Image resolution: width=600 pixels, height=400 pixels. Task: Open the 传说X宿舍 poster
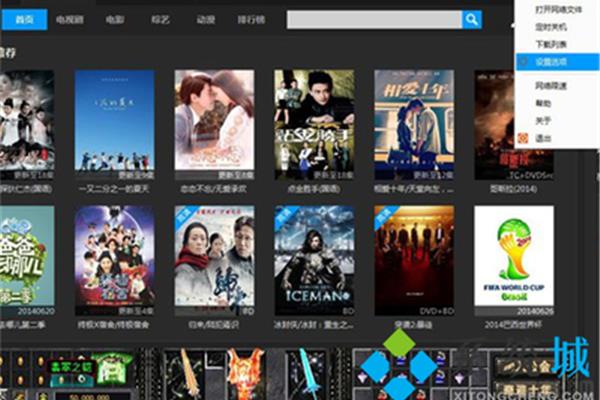pos(114,261)
